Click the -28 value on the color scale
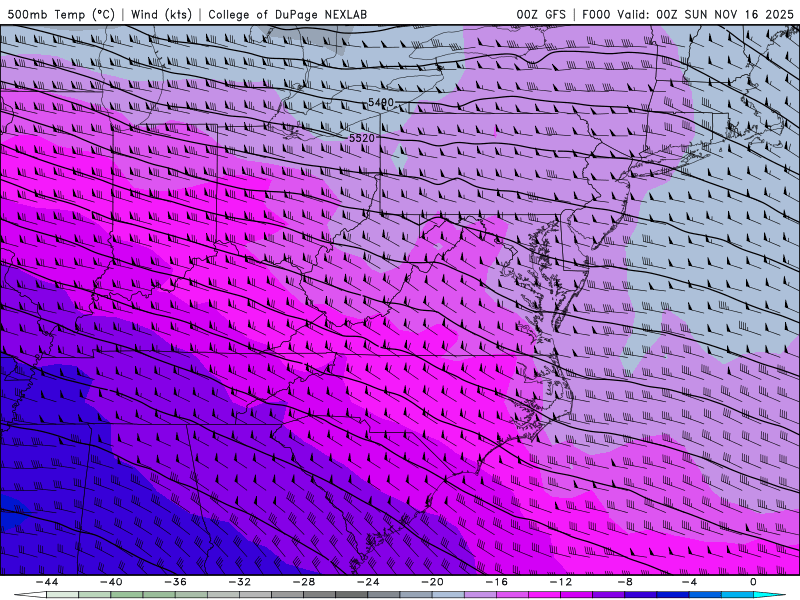Image resolution: width=800 pixels, height=600 pixels. click(x=304, y=582)
